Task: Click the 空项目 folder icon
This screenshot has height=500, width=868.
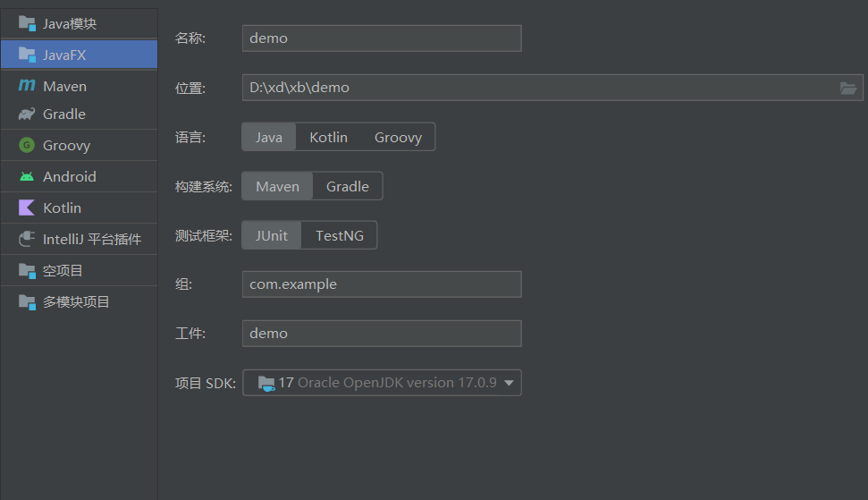Action: coord(27,270)
